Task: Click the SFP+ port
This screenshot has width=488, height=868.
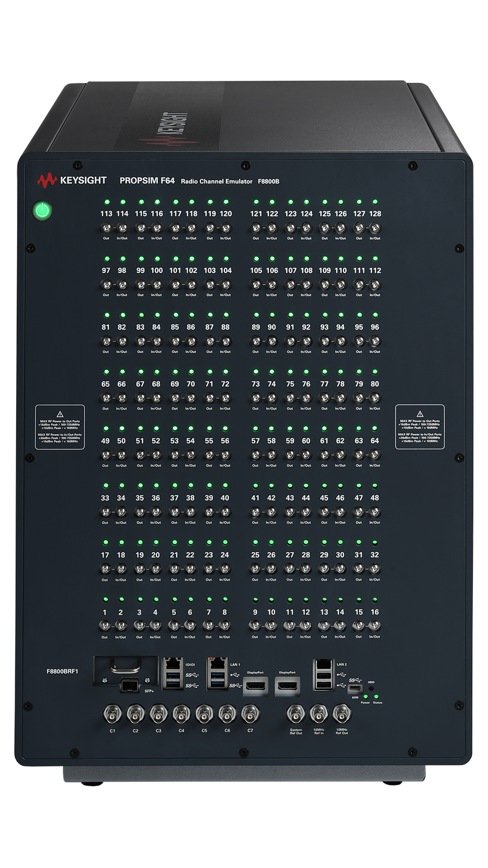Action: (130, 685)
